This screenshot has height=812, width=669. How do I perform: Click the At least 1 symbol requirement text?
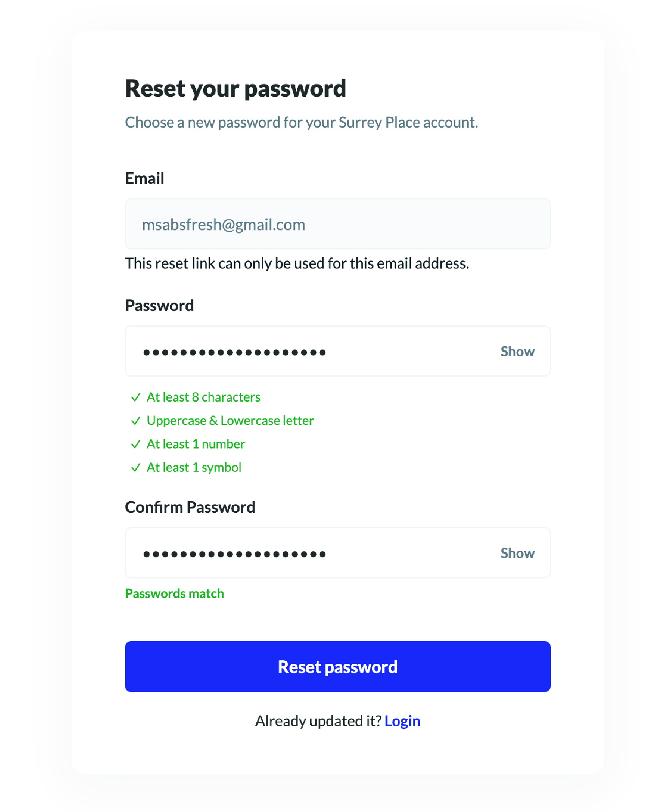(x=194, y=468)
